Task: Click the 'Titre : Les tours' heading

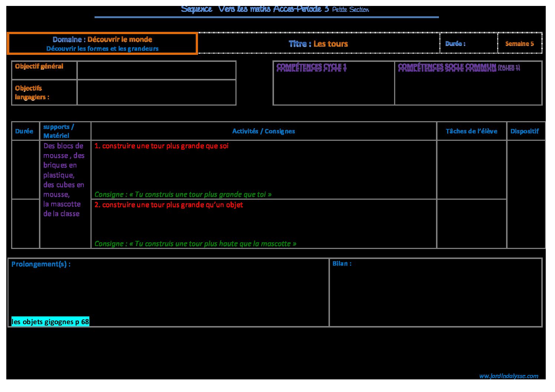Action: coord(318,44)
